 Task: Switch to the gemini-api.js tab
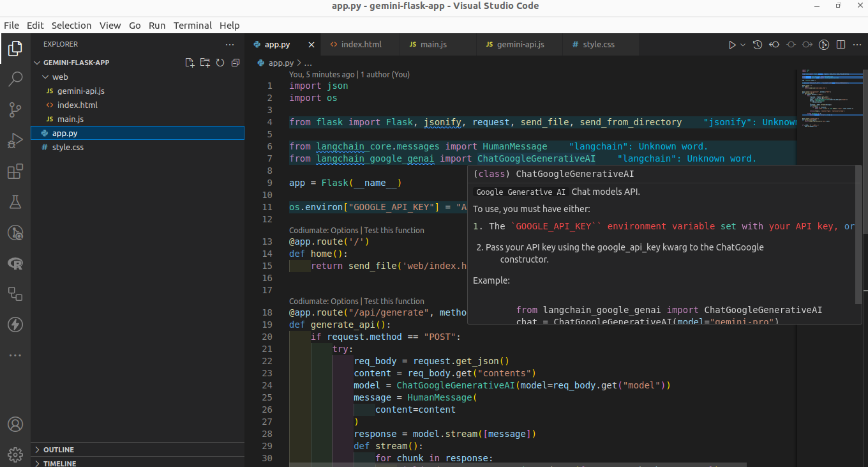(x=520, y=45)
